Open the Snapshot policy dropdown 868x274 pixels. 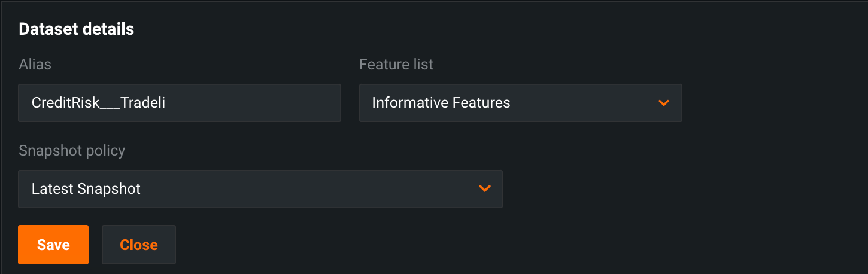[260, 189]
